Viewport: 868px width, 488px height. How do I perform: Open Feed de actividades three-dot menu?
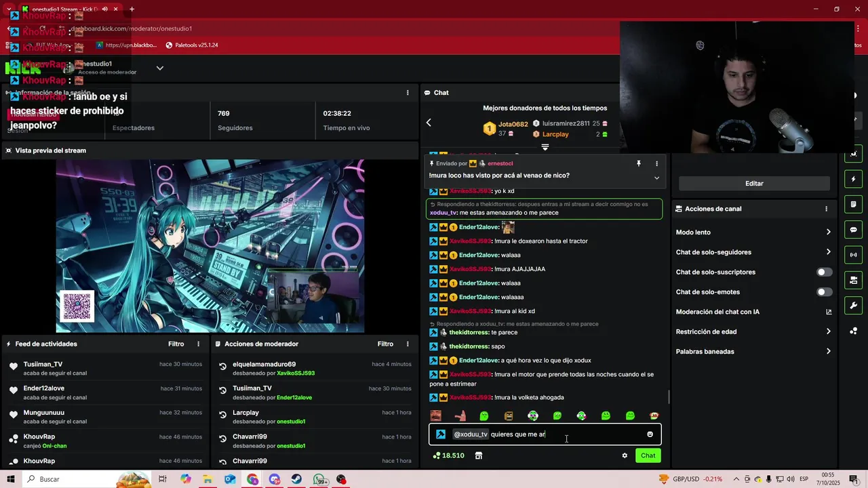click(199, 344)
